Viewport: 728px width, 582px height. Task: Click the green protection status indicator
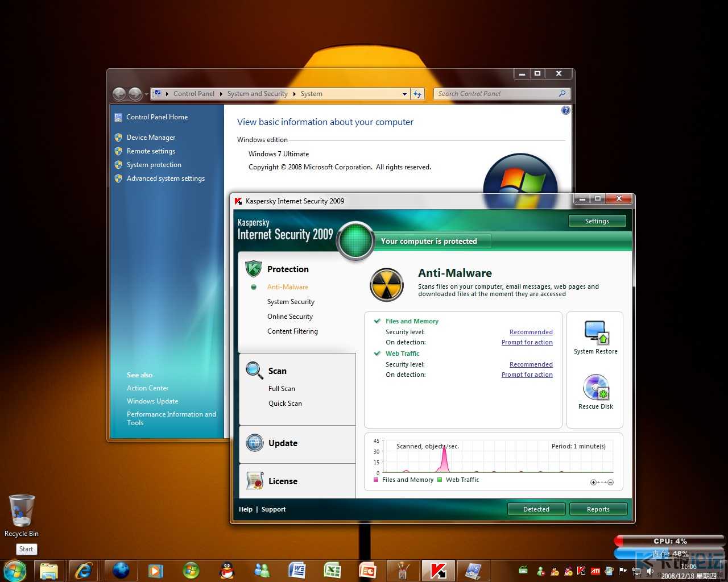(355, 240)
